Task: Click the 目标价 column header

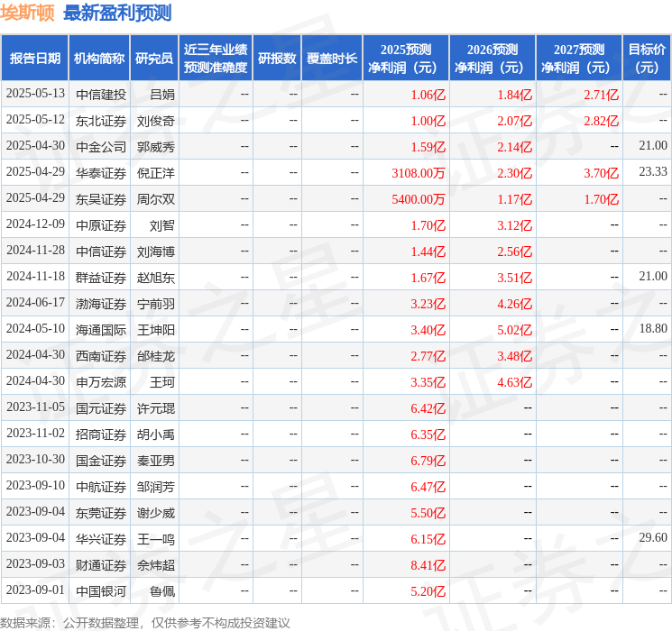Action: point(647,59)
